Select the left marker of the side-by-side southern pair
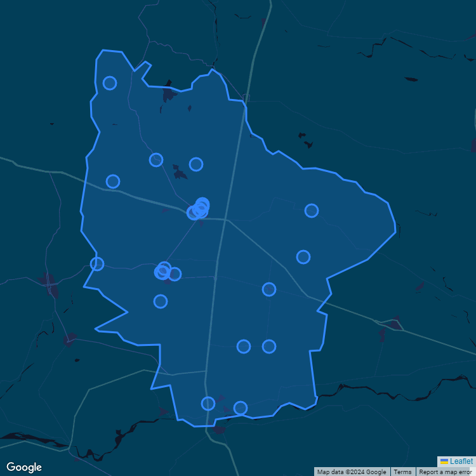This screenshot has width=476, height=476. click(x=244, y=347)
